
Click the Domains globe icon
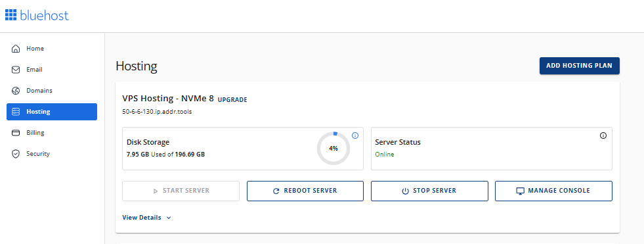16,91
